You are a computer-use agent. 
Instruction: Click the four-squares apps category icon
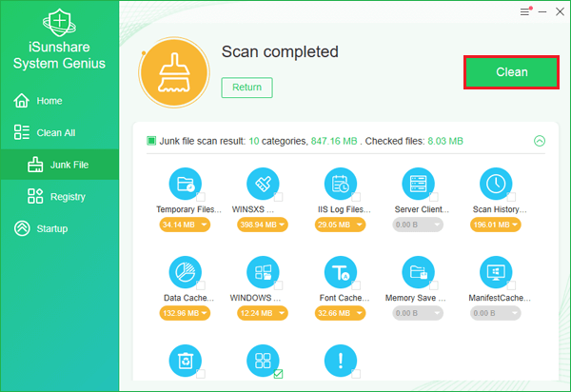coord(263,361)
